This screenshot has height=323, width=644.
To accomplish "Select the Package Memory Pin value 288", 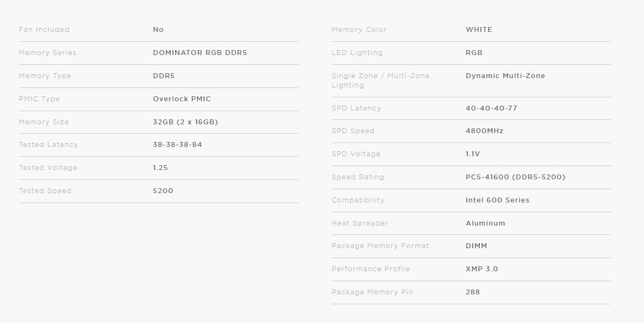I will click(473, 292).
